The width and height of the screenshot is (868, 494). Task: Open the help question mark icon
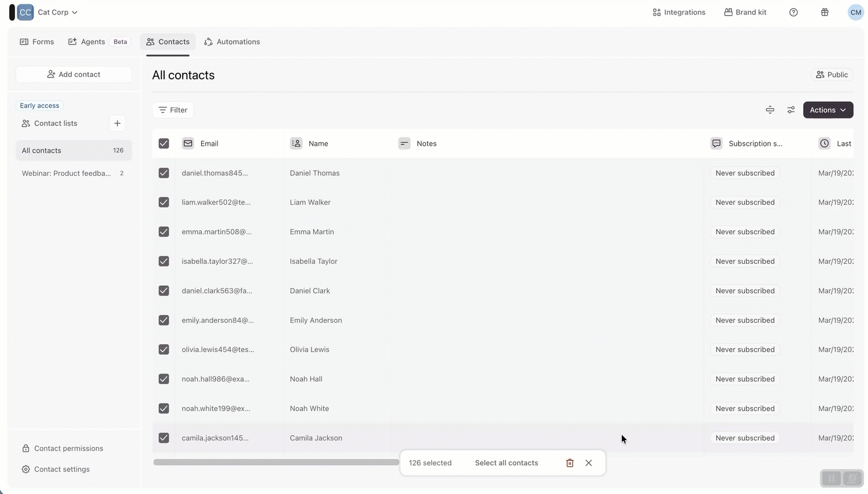793,12
